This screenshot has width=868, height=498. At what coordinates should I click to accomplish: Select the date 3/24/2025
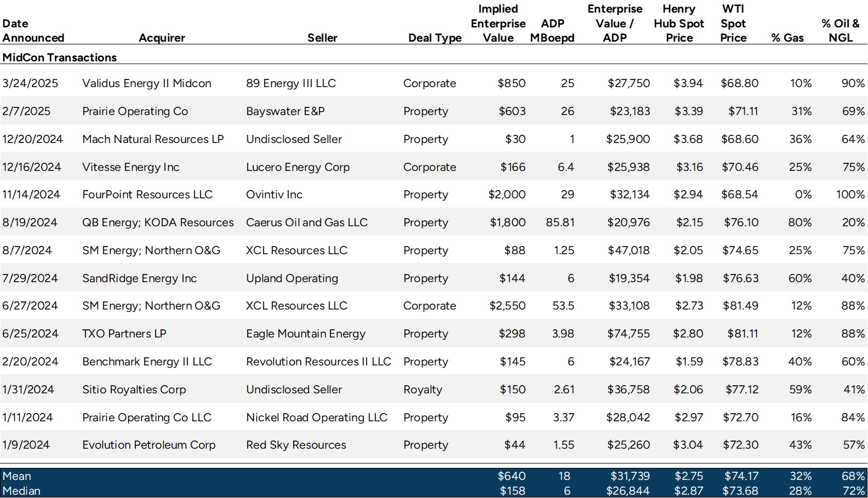coord(30,83)
